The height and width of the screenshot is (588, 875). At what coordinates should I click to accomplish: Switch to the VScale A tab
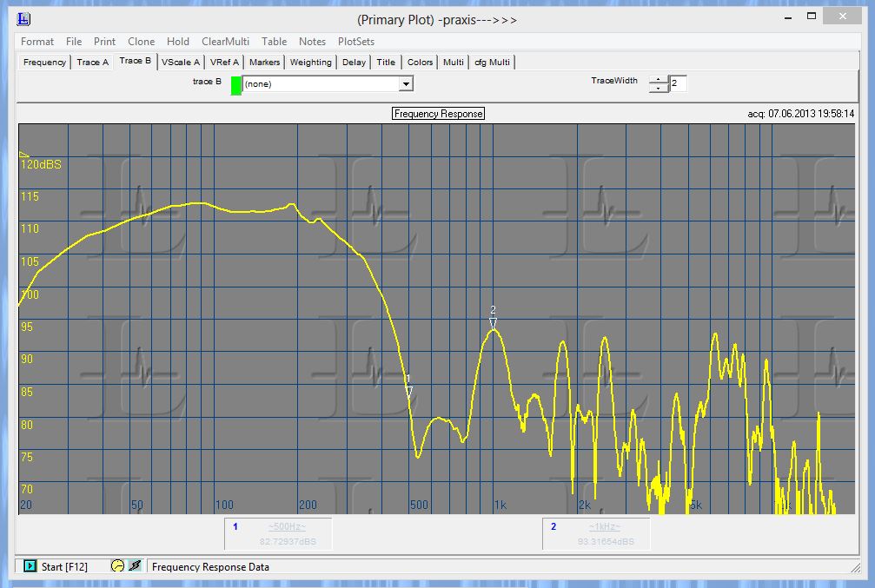point(180,62)
